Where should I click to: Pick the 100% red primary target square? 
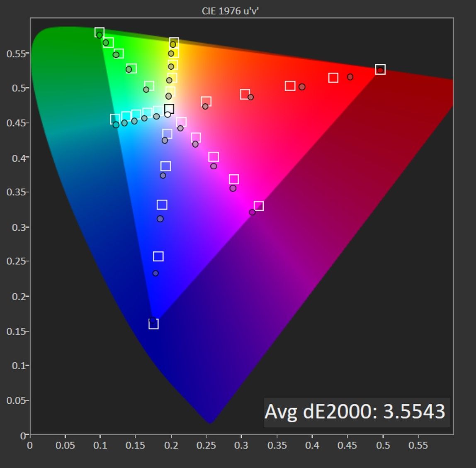coord(380,69)
